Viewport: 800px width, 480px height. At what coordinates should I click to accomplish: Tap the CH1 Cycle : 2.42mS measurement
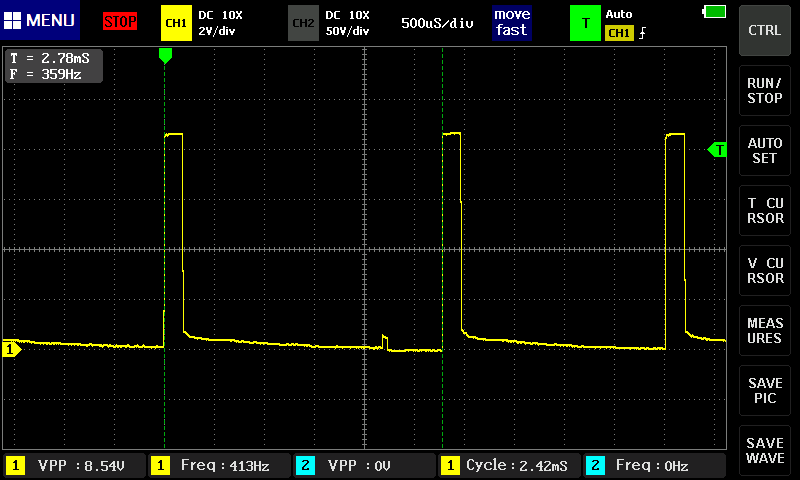pyautogui.click(x=510, y=465)
